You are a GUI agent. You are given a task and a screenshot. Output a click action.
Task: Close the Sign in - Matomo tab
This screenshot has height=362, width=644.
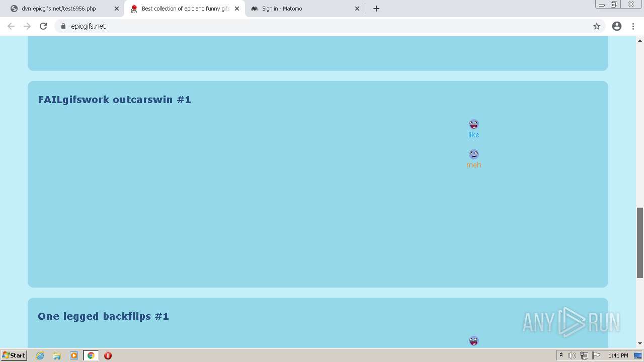click(357, 9)
